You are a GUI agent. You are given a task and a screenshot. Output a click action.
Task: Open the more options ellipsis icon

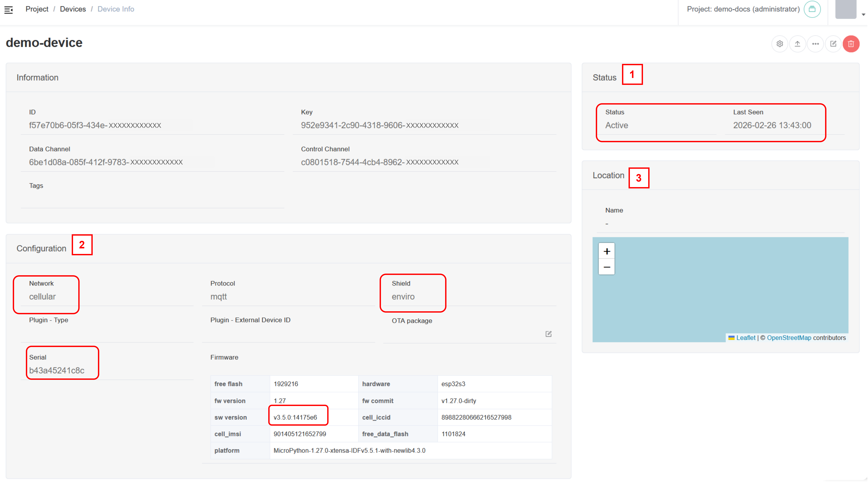tap(816, 43)
